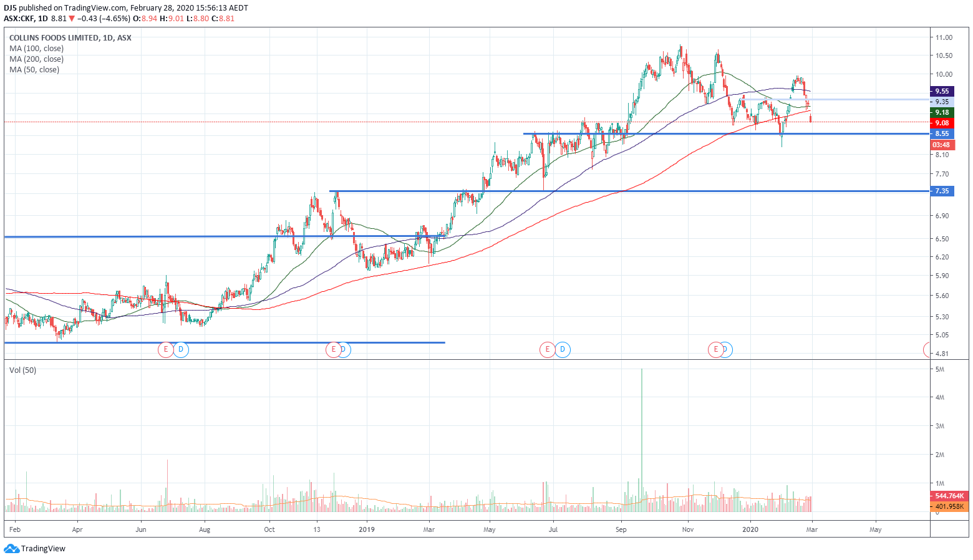Image resolution: width=973 pixels, height=560 pixels.
Task: Click the Sep label on time axis
Action: coord(621,529)
